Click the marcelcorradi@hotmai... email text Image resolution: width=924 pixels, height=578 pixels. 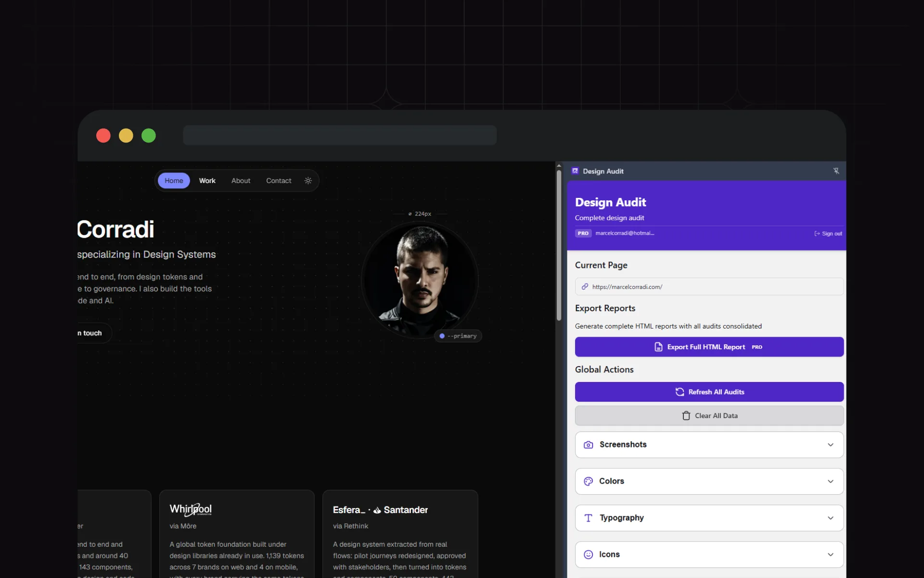tap(625, 233)
